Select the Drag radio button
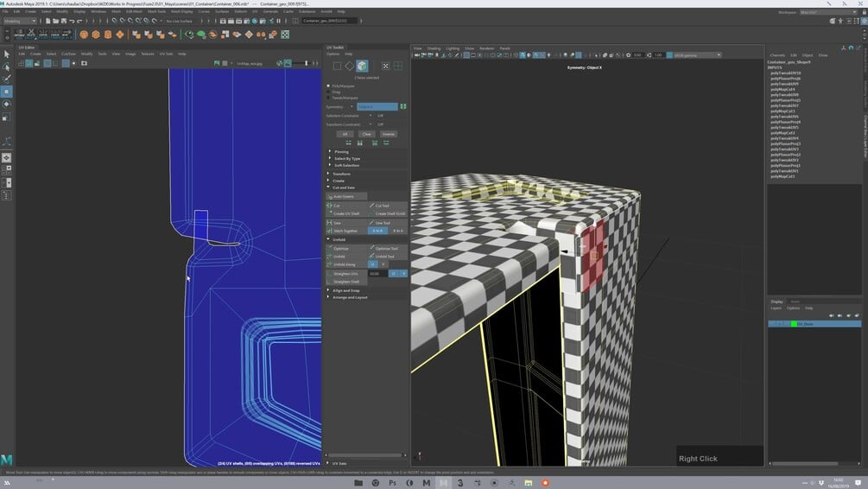Image resolution: width=868 pixels, height=489 pixels. click(328, 92)
